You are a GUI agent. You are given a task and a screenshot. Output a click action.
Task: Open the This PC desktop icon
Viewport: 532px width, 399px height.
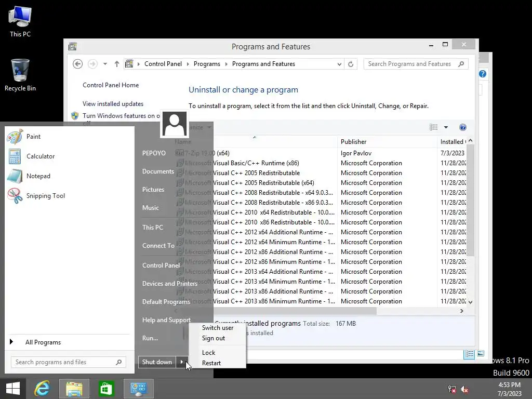coord(20,22)
